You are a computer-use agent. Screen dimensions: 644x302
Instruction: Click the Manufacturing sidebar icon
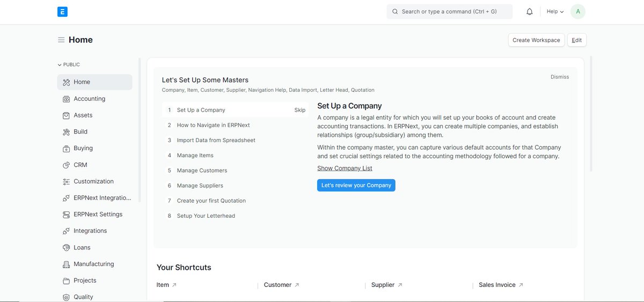click(67, 264)
